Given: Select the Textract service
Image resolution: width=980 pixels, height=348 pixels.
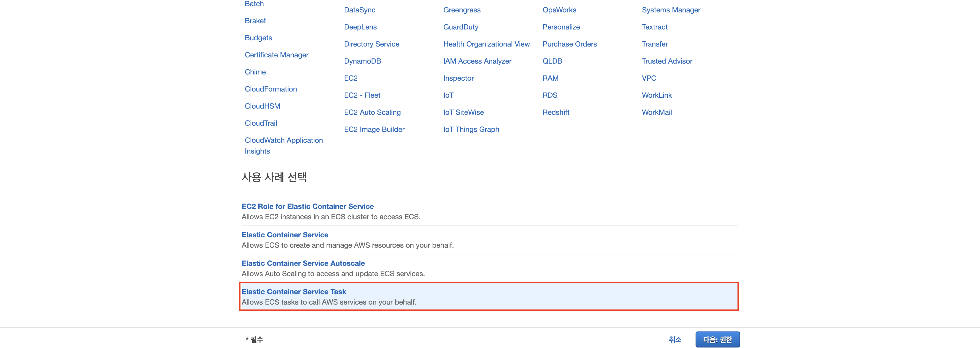Looking at the screenshot, I should click(655, 27).
